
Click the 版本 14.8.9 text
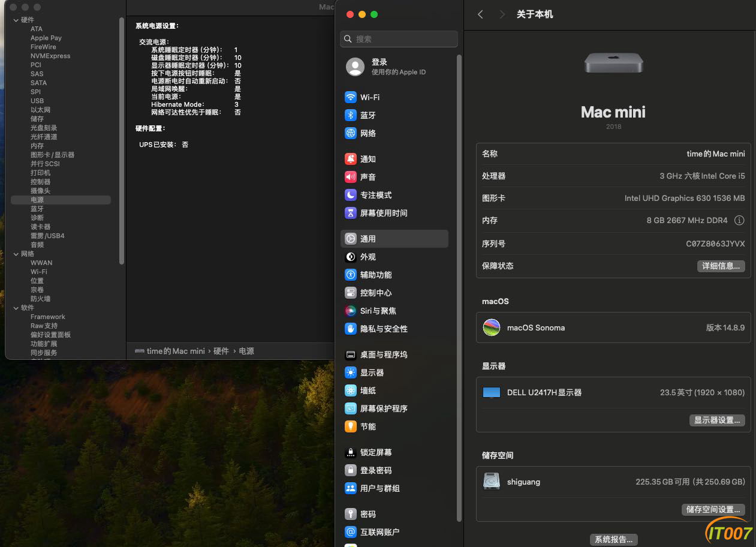point(725,327)
